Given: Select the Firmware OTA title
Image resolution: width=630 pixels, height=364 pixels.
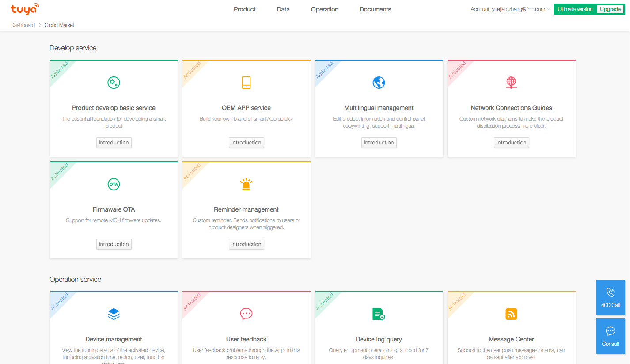Looking at the screenshot, I should pos(114,209).
